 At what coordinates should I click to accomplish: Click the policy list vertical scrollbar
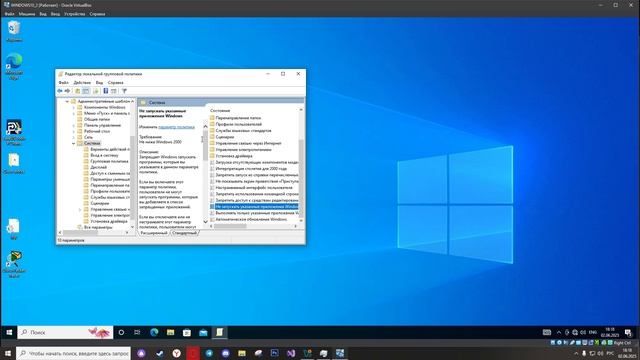pyautogui.click(x=301, y=165)
